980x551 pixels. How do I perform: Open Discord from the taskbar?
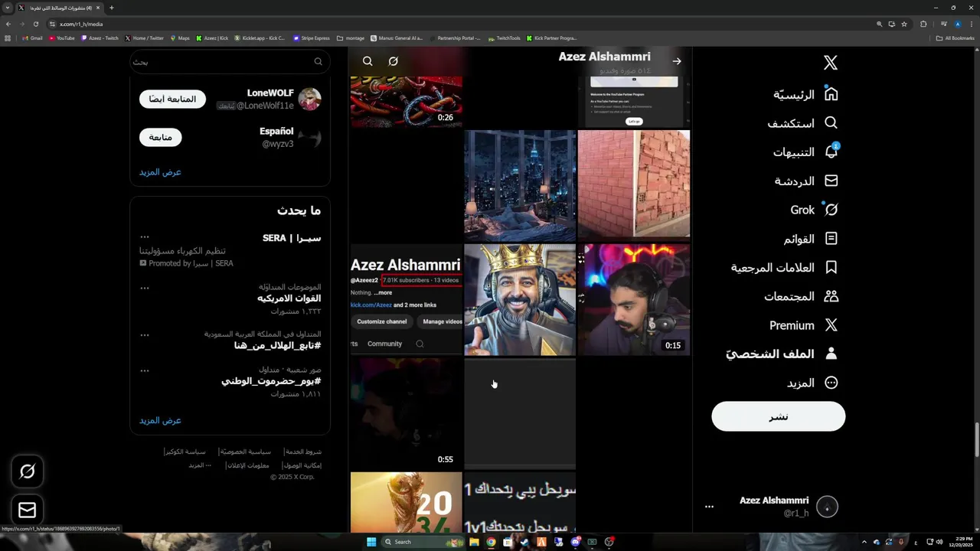coord(575,542)
